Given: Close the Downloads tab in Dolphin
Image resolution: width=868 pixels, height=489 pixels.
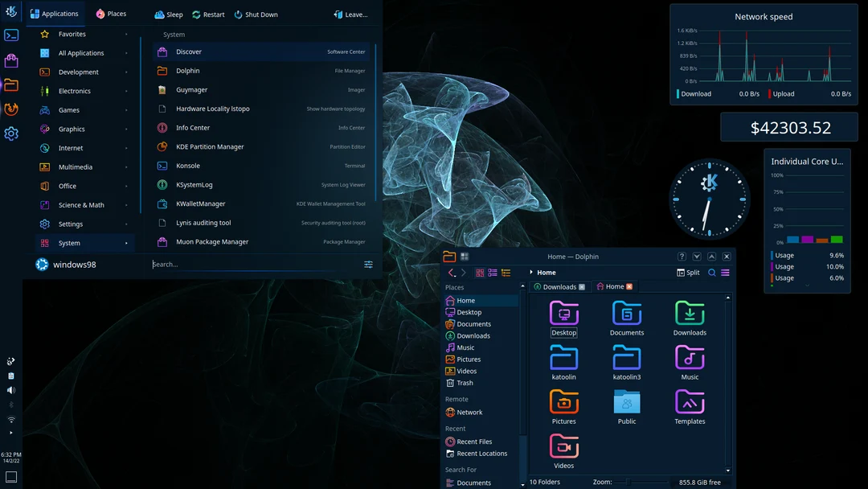Looking at the screenshot, I should point(583,286).
